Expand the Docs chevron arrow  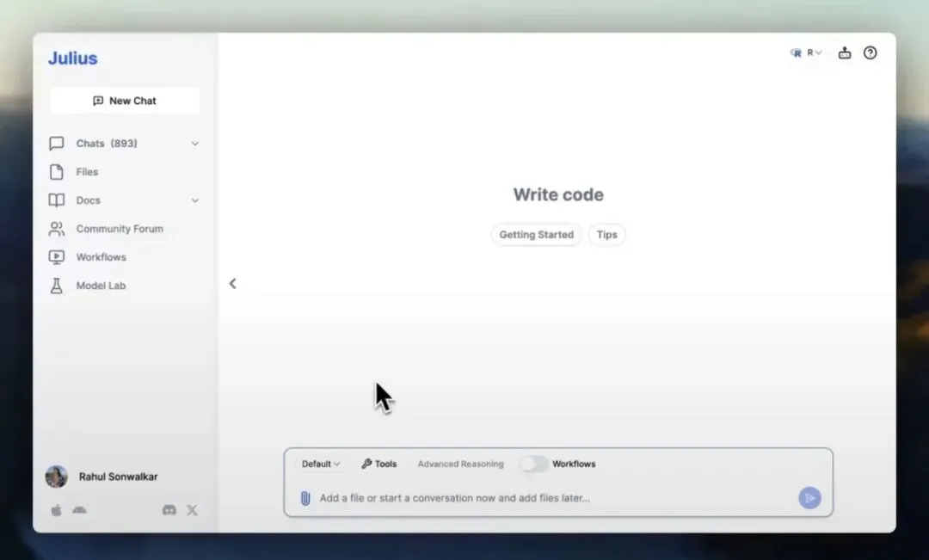pos(195,200)
